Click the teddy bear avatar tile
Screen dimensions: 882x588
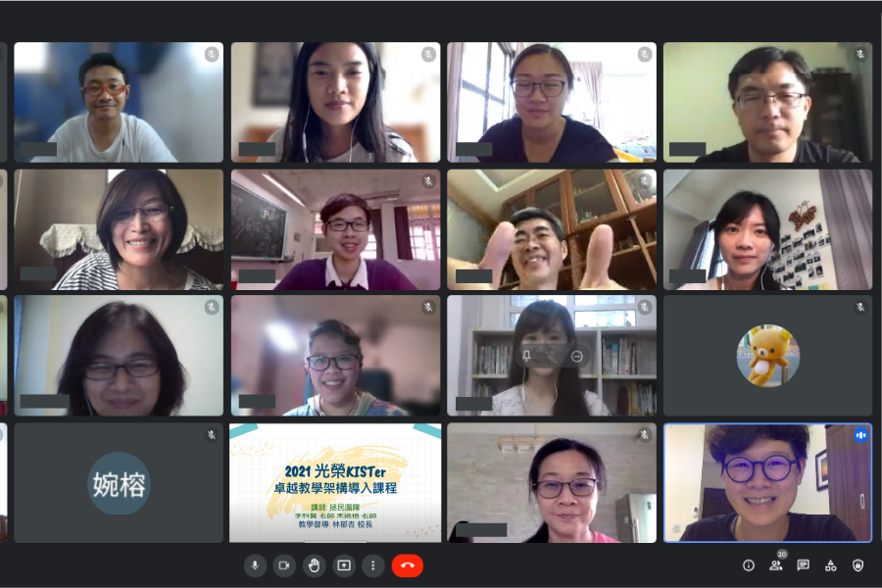pyautogui.click(x=767, y=356)
